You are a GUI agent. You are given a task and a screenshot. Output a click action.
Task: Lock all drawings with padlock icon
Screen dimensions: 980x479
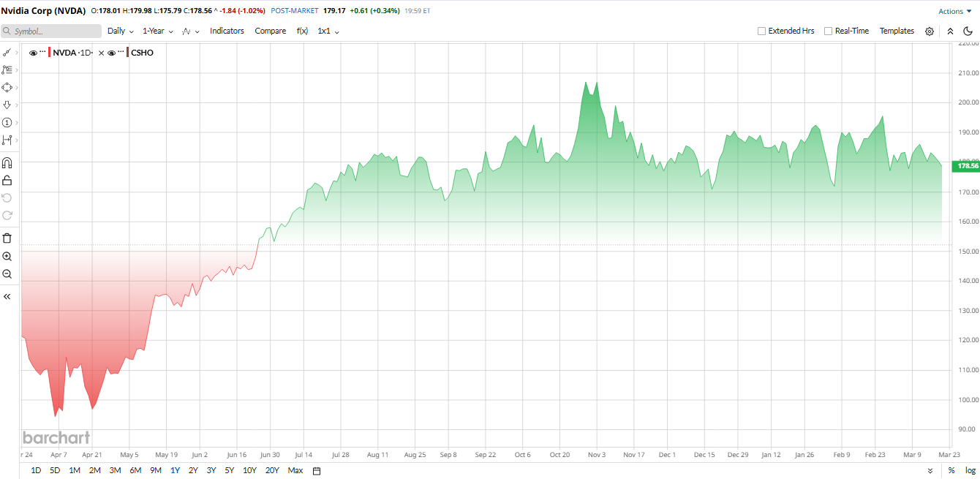[x=7, y=180]
